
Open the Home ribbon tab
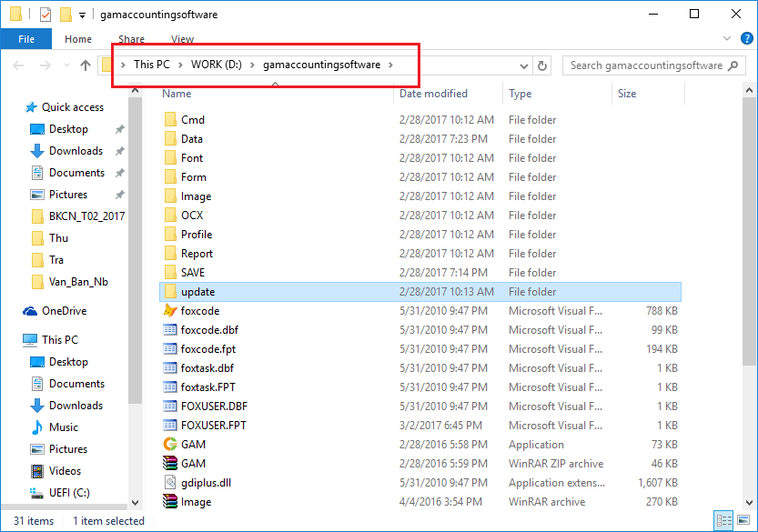point(78,39)
